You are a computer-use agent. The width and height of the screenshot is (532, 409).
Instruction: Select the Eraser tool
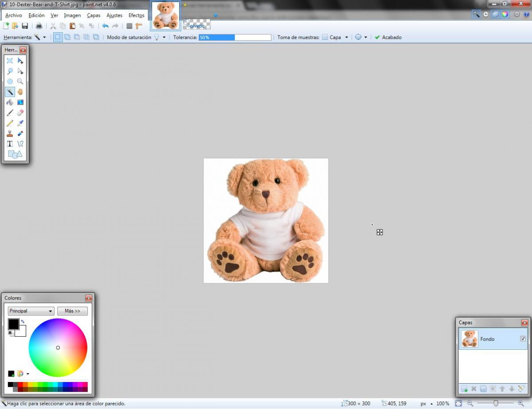(20, 113)
